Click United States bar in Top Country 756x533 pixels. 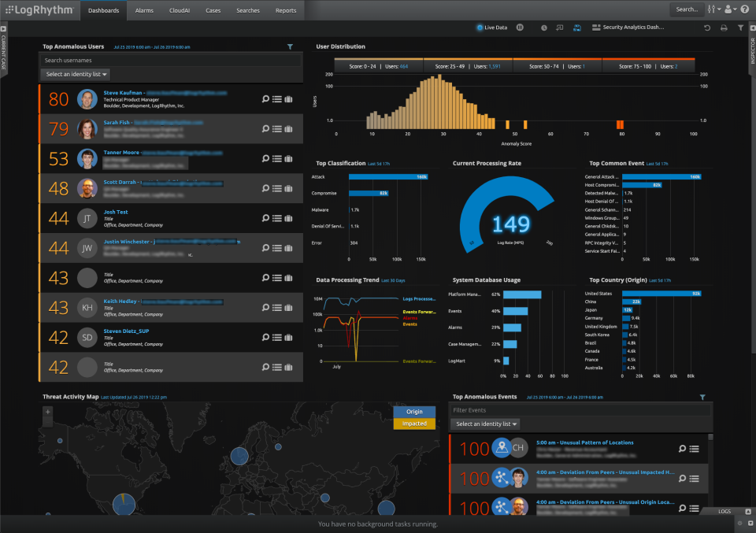pos(661,294)
